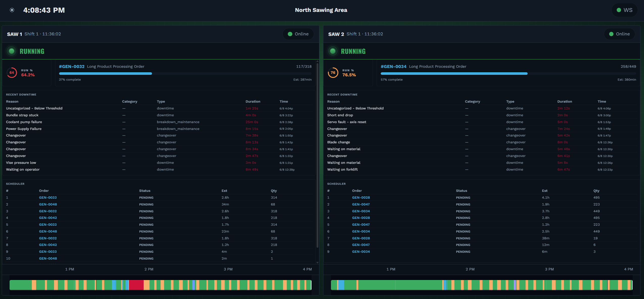This screenshot has height=299, width=644.
Task: Select the 'Blade change' downtime row
Action: tap(482, 142)
